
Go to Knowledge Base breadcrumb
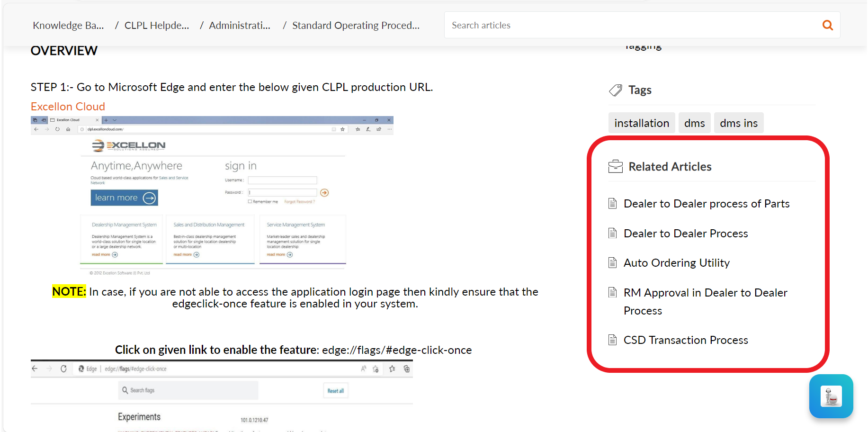click(x=68, y=26)
